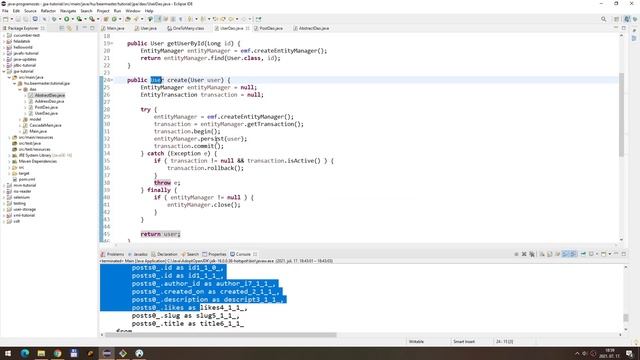Image resolution: width=640 pixels, height=360 pixels.
Task: Open File Explorer from taskbar
Action: click(41, 353)
